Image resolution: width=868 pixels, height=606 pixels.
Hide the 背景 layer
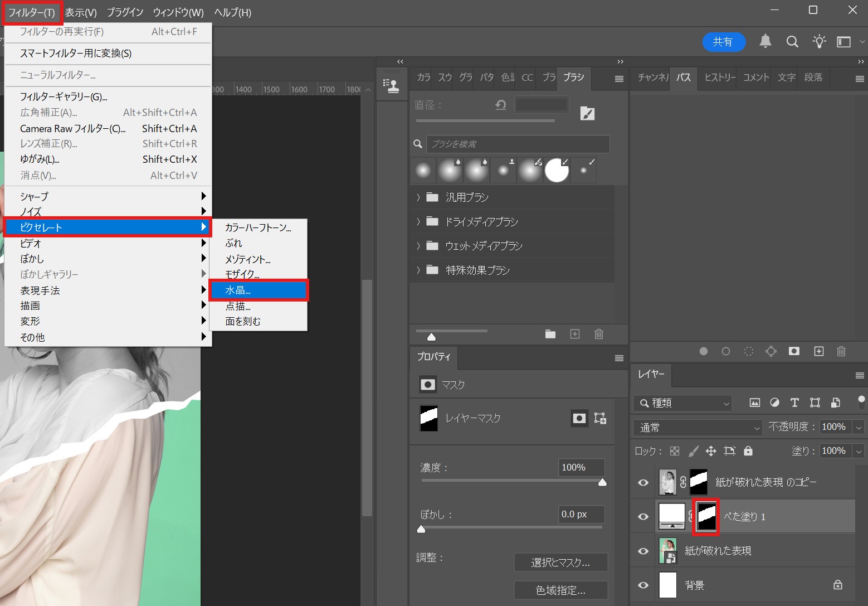click(x=643, y=585)
